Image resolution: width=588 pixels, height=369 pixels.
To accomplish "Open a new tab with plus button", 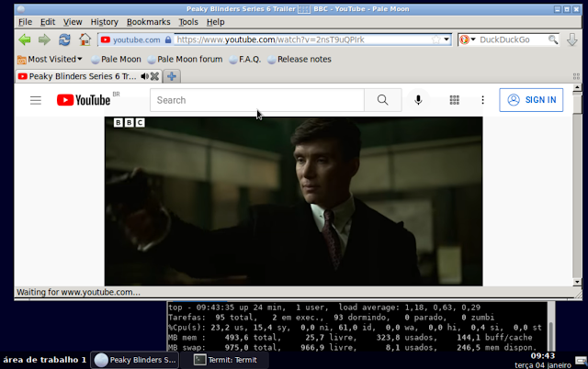I will tap(172, 76).
